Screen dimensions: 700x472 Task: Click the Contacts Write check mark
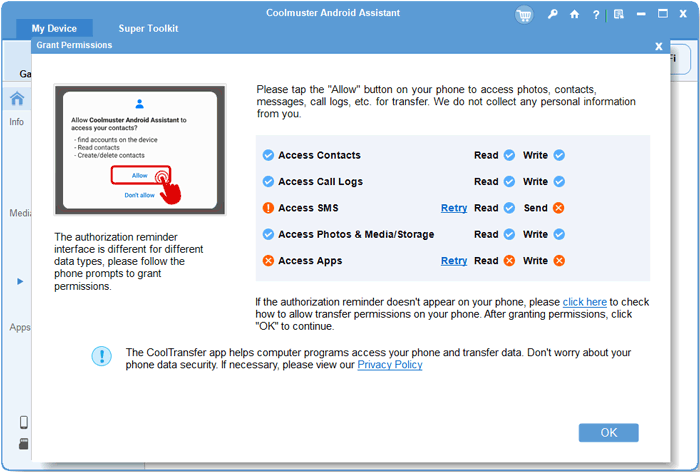coord(559,155)
